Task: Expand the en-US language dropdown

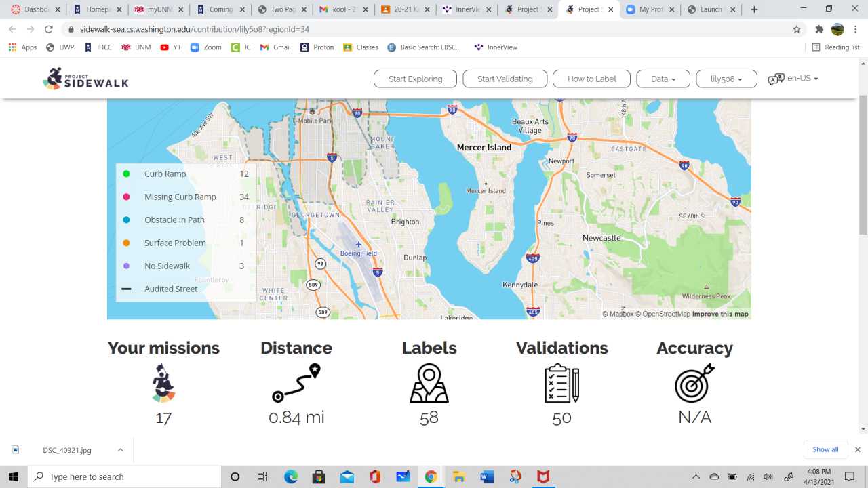Action: click(803, 79)
